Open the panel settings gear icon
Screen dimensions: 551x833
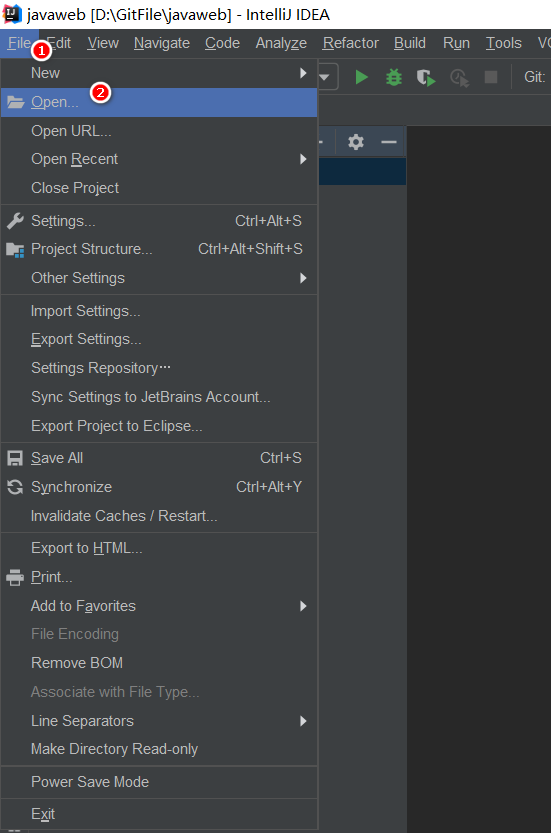click(x=355, y=142)
